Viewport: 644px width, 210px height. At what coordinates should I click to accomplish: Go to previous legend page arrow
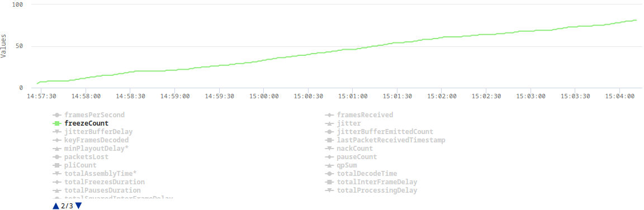[x=56, y=206]
